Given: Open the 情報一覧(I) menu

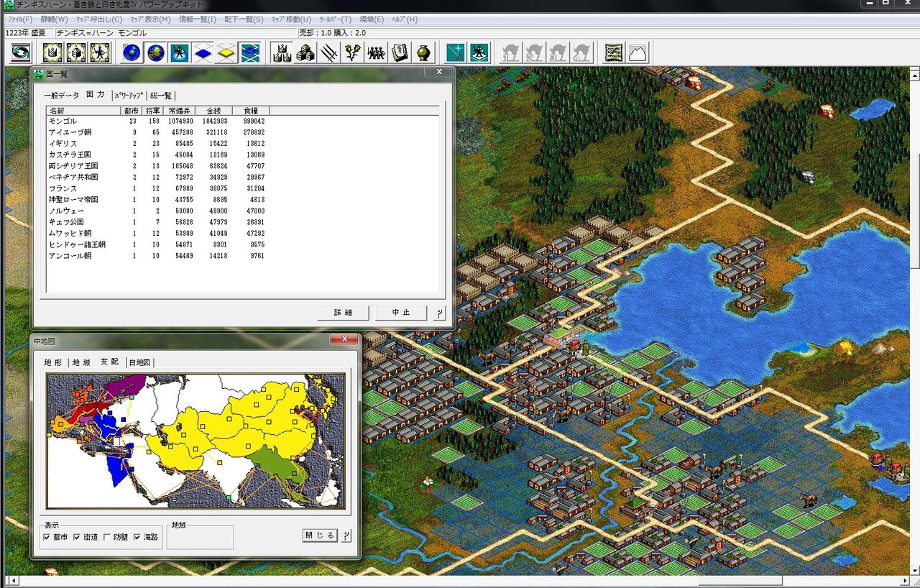Looking at the screenshot, I should tap(198, 19).
